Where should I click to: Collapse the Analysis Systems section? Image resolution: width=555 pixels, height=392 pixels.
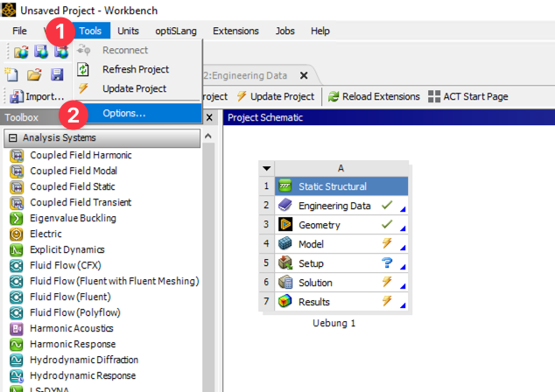[x=13, y=137]
